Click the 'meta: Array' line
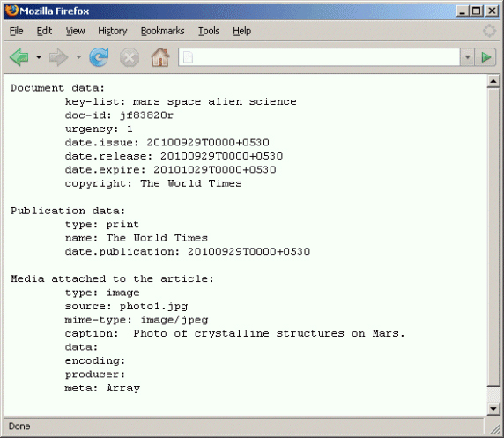504x438 pixels. [x=102, y=389]
